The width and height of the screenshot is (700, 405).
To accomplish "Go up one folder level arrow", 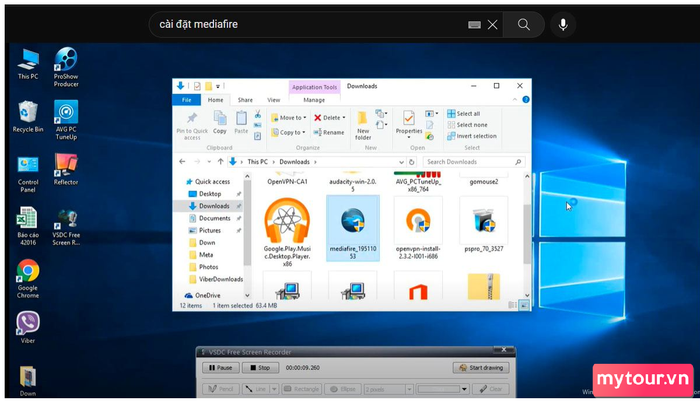I will [220, 162].
